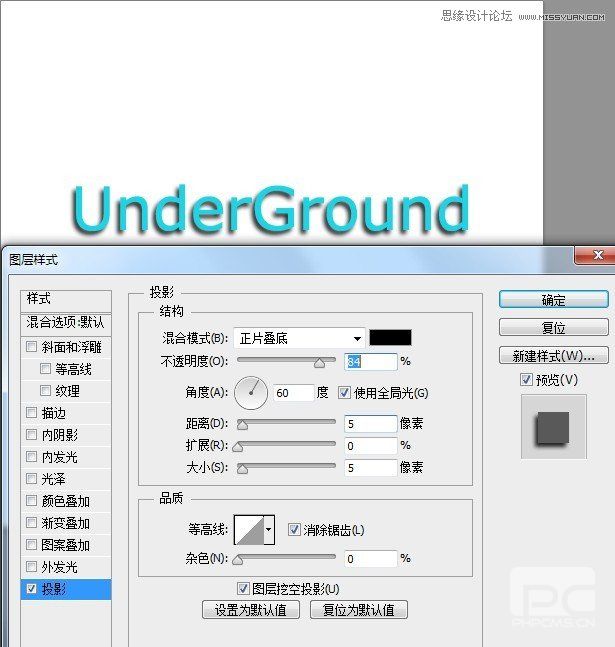The height and width of the screenshot is (647, 615).
Task: Toggle 消除锯齿 anti-alias checkbox
Action: coord(294,529)
